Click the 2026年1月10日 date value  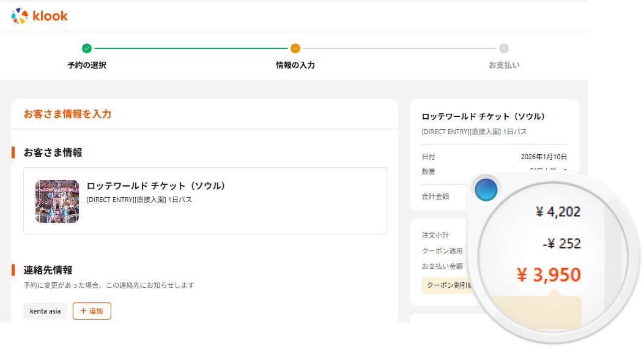click(x=544, y=157)
